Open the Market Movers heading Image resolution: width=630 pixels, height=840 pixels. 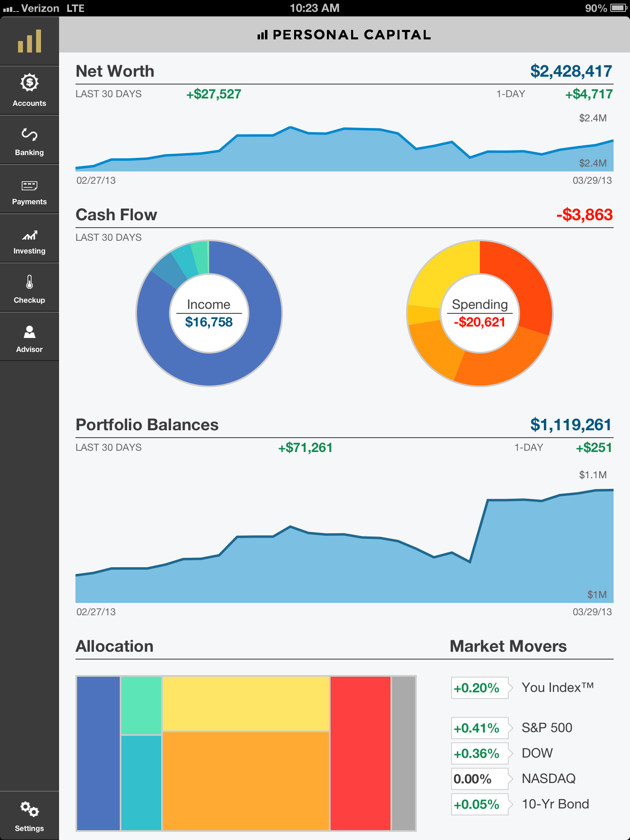(508, 646)
